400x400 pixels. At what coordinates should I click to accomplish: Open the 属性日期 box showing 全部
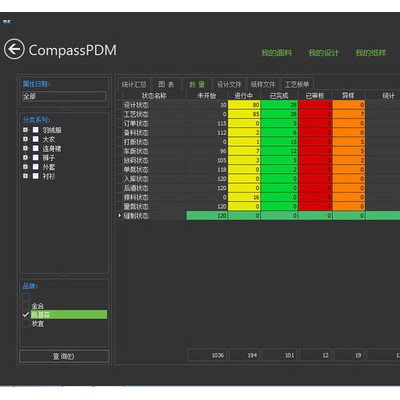[64, 96]
